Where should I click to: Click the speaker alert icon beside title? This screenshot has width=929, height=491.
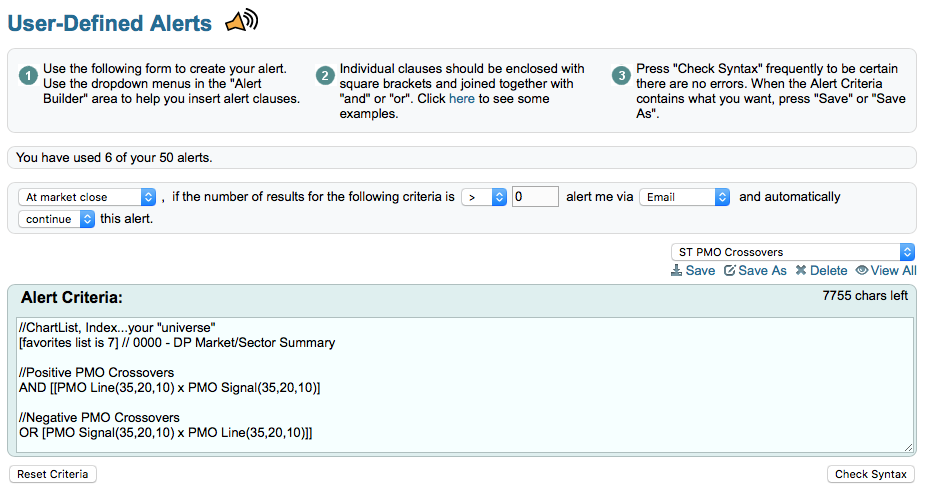pos(240,20)
